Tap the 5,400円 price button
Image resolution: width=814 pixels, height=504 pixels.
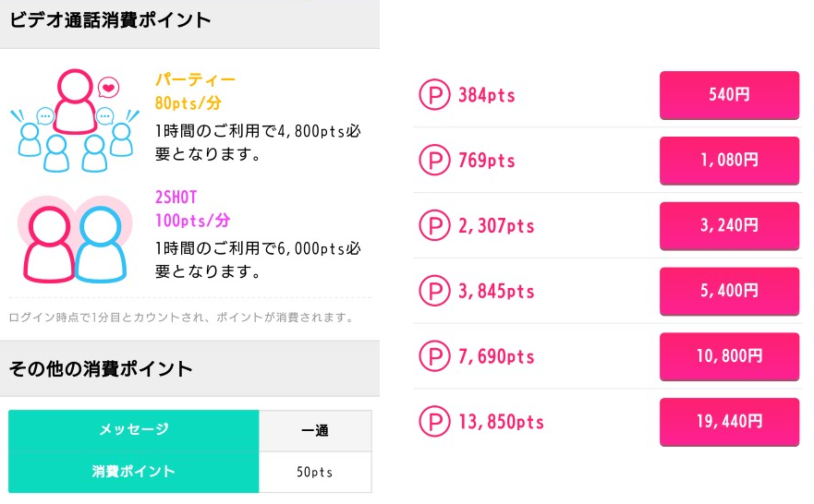pyautogui.click(x=729, y=291)
